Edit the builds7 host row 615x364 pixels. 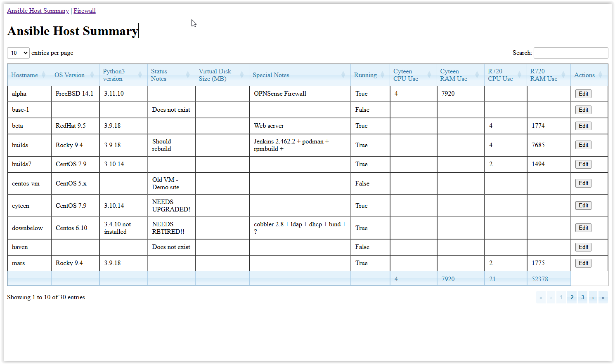click(583, 164)
